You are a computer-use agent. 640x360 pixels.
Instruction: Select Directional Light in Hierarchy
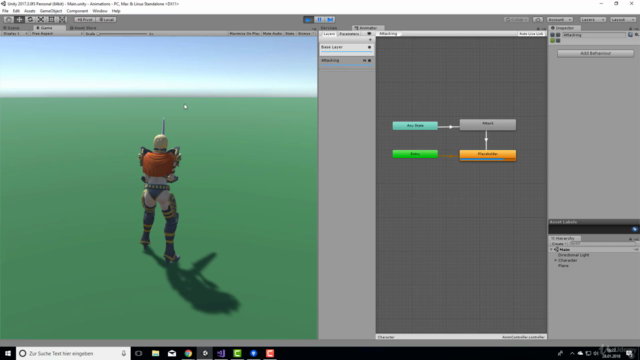573,255
